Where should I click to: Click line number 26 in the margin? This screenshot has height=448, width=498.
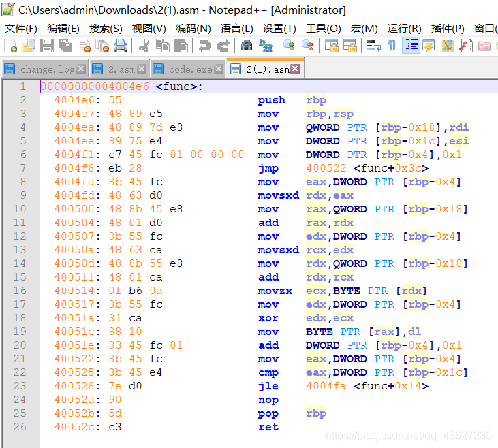click(20, 427)
